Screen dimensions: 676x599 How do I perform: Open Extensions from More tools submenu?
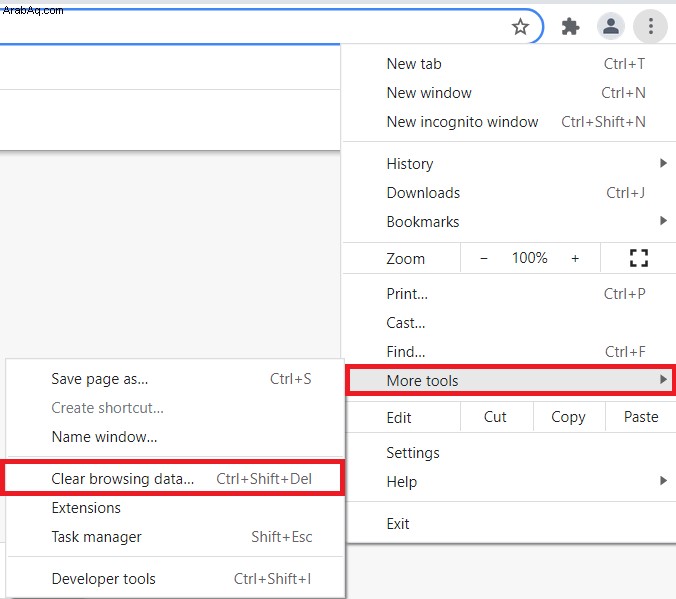(x=175, y=508)
